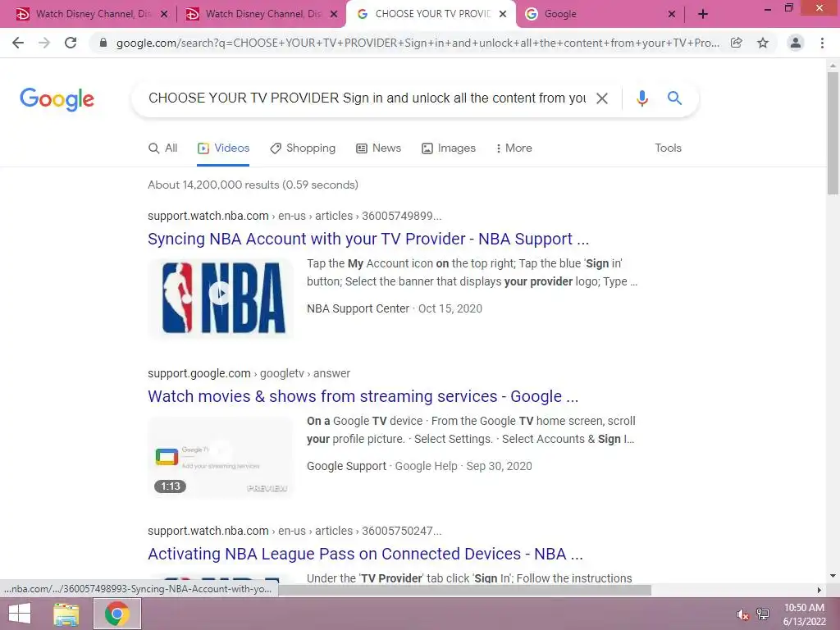The width and height of the screenshot is (840, 630).
Task: Click the vertical scrollbar down arrow
Action: click(x=833, y=577)
